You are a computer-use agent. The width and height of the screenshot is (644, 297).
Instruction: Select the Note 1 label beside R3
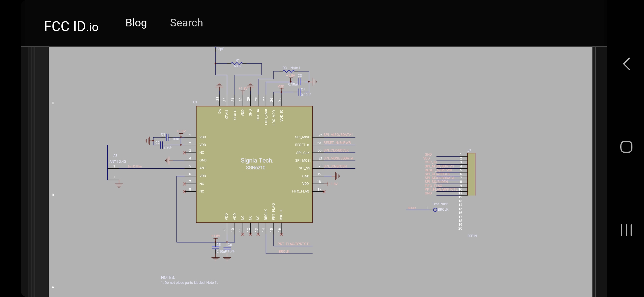(295, 68)
